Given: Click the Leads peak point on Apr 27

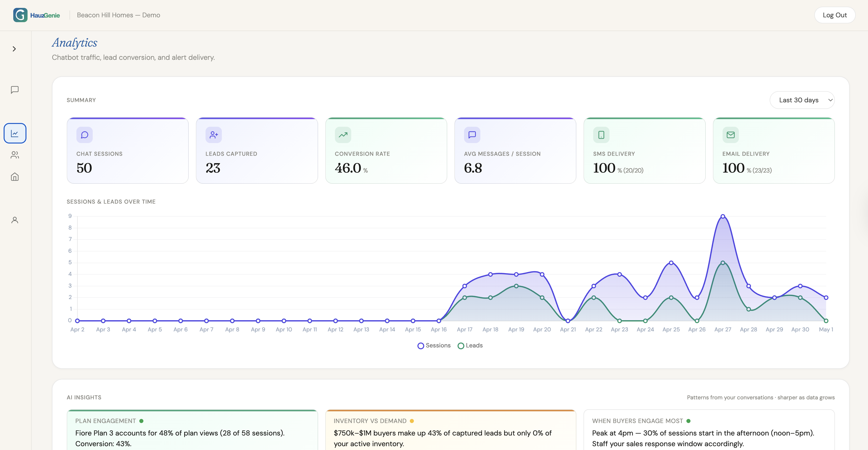Looking at the screenshot, I should [723, 263].
